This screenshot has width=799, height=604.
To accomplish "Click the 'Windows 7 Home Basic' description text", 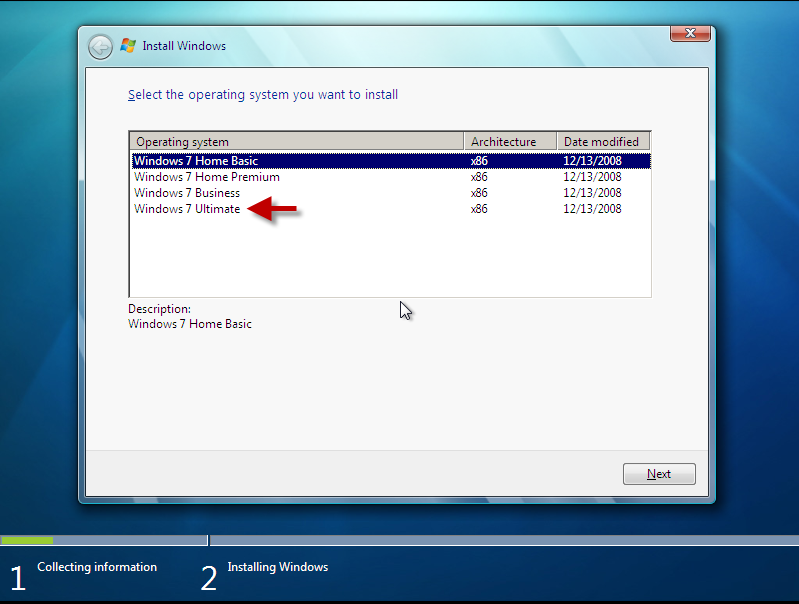I will pyautogui.click(x=190, y=324).
